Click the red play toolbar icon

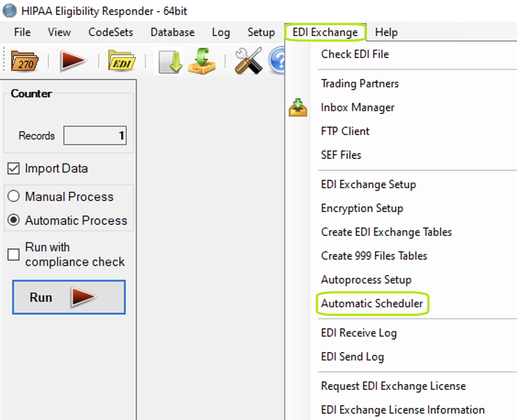(73, 61)
